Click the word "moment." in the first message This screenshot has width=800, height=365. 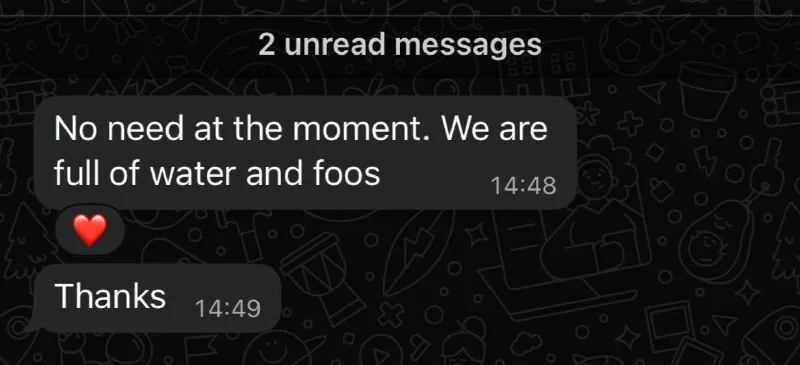(361, 129)
